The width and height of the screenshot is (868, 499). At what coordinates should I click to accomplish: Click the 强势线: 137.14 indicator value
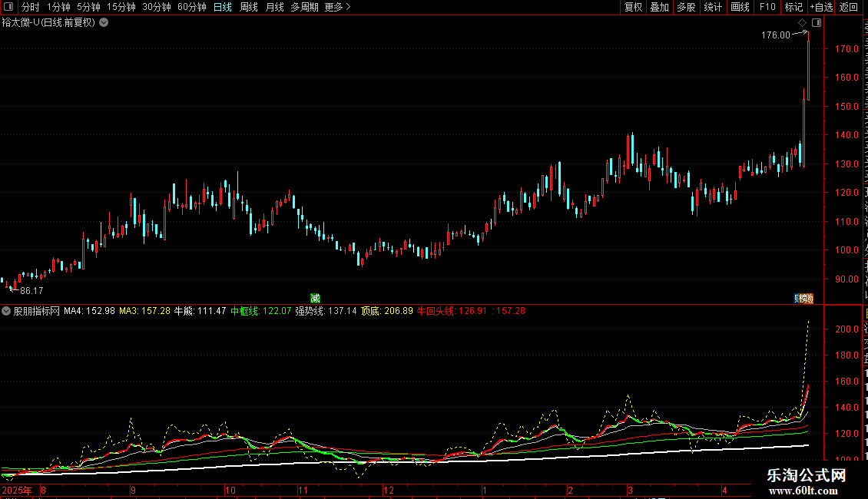[x=326, y=311]
